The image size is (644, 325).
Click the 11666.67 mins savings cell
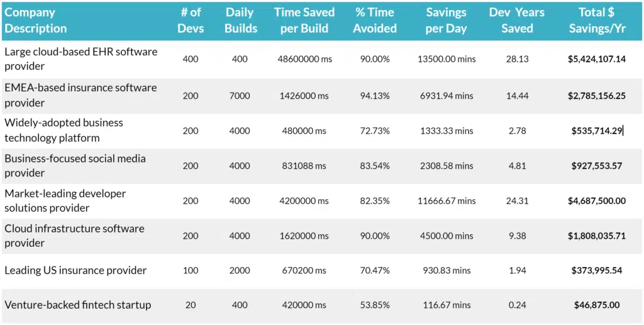click(448, 201)
